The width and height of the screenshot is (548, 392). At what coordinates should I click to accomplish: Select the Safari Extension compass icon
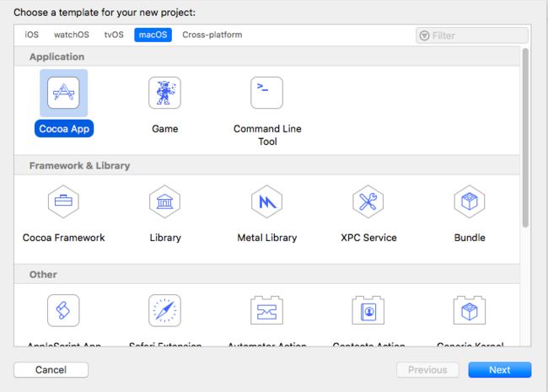coord(164,310)
